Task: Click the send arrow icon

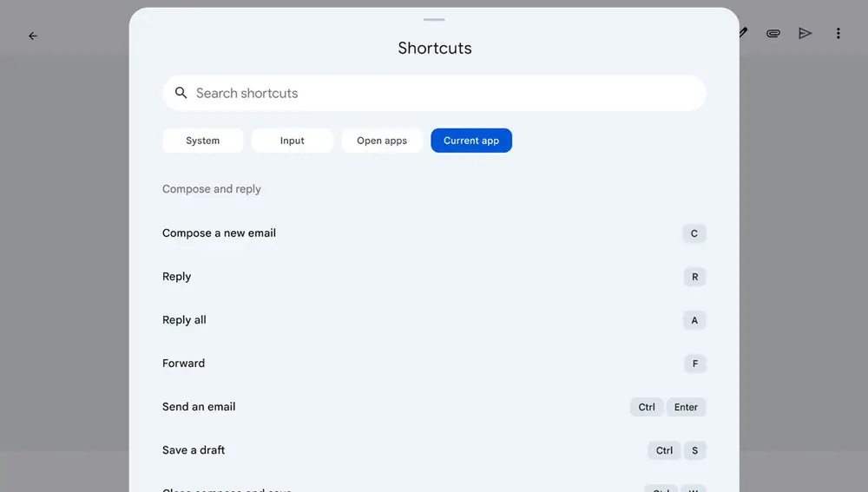Action: coord(806,34)
